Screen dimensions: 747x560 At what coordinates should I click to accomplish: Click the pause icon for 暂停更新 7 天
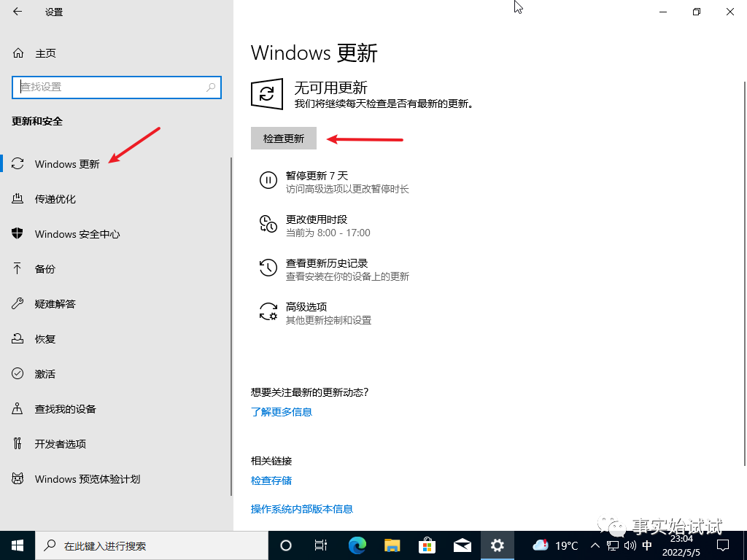[x=268, y=181]
